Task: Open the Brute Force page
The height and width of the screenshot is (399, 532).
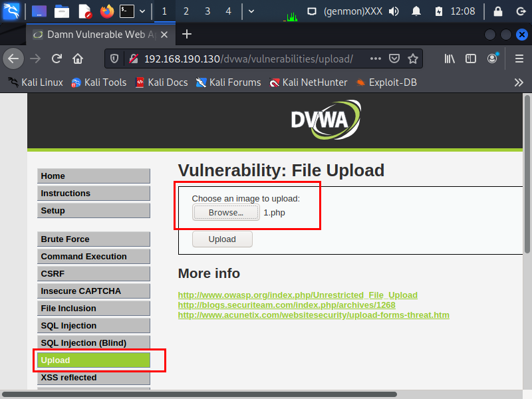Action: pos(94,239)
